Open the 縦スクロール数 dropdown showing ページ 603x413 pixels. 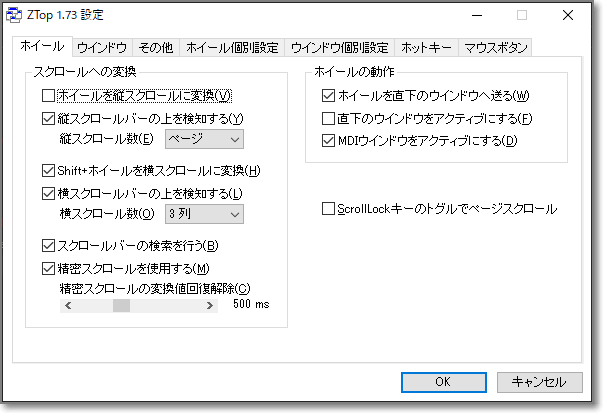[203, 138]
